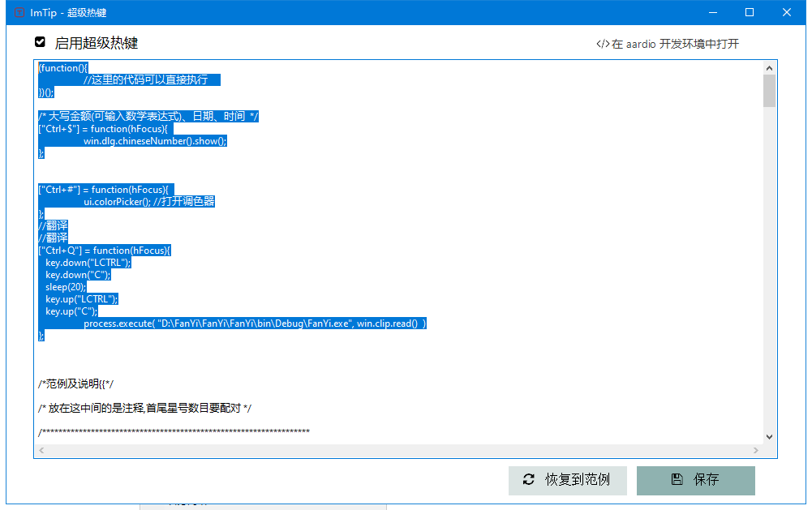Click the line 'key.down("C");'

pos(78,275)
